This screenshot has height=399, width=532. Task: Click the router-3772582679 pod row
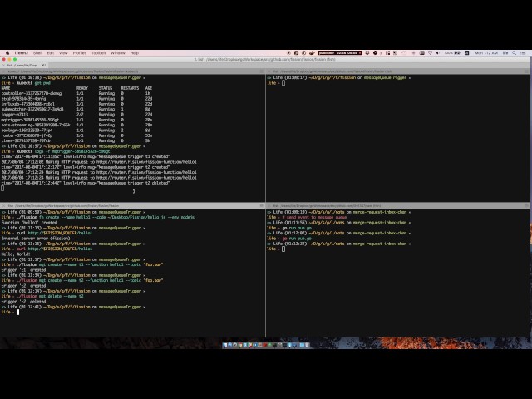click(76, 135)
